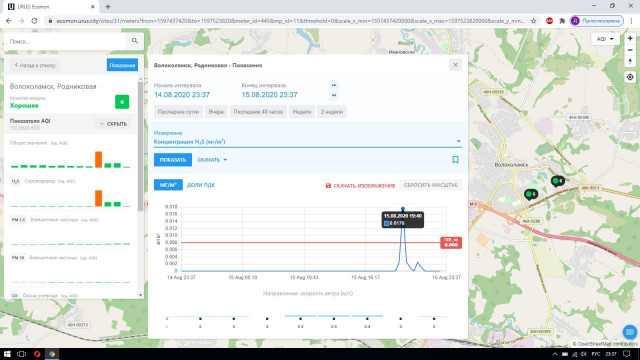Viewport: 640px width, 360px height.
Task: Collapse AQI indicators with СКРЫТЬ
Action: (x=113, y=124)
